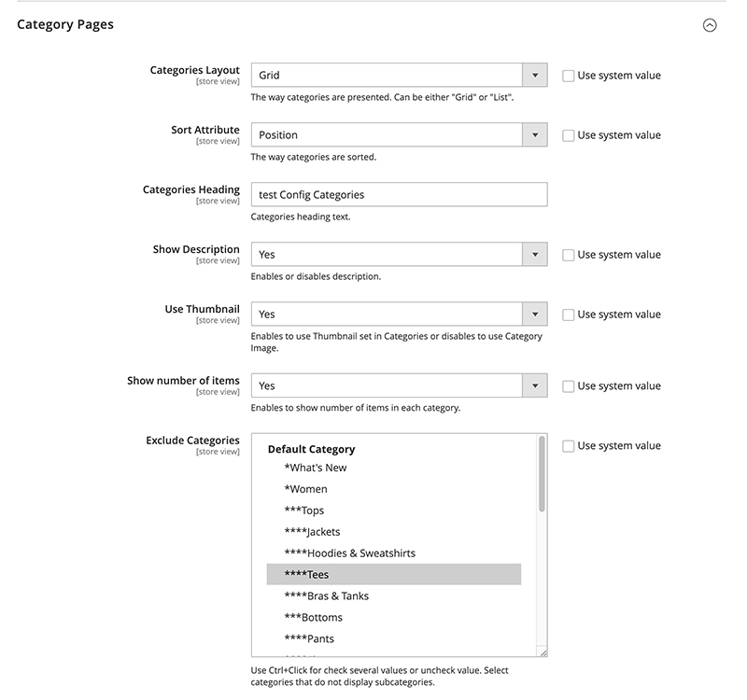Viewport: 747px width, 700px height.
Task: Check system value for Show number of items
Action: pyautogui.click(x=569, y=385)
